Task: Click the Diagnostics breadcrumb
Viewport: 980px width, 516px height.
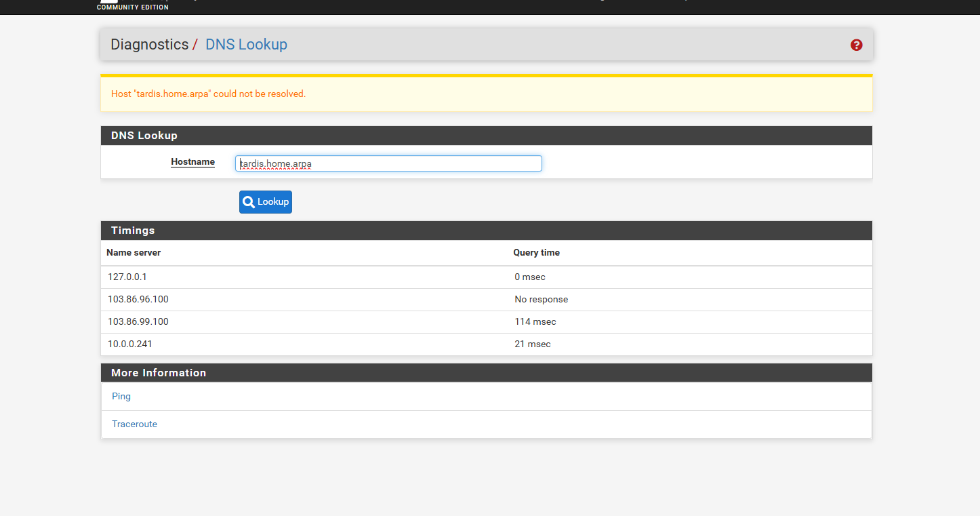Action: click(x=150, y=44)
